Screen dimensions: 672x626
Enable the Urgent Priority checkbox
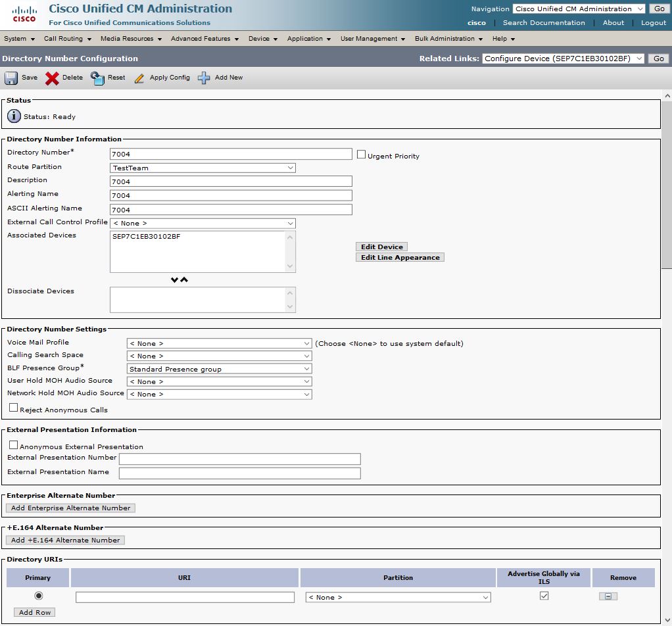(361, 155)
